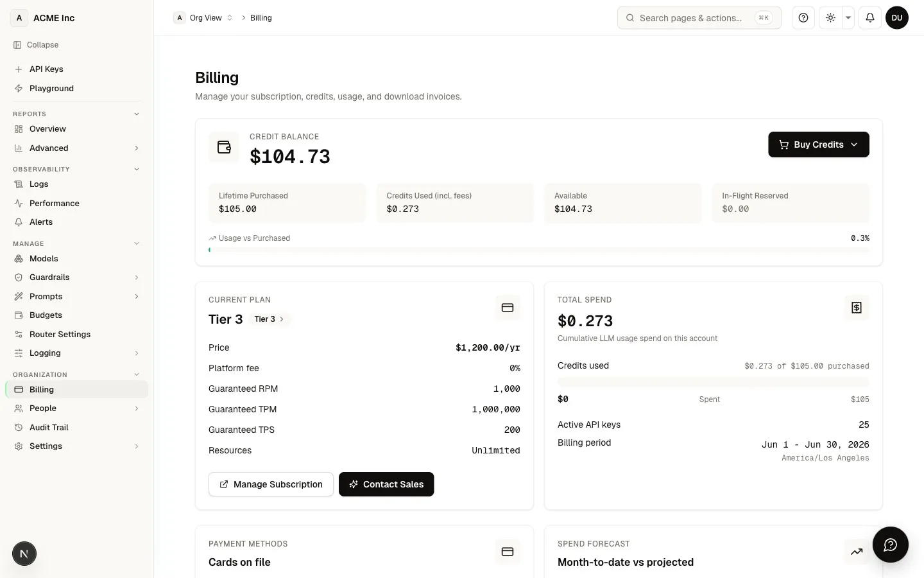Toggle the light theme sun icon
This screenshot has width=924, height=578.
point(830,18)
